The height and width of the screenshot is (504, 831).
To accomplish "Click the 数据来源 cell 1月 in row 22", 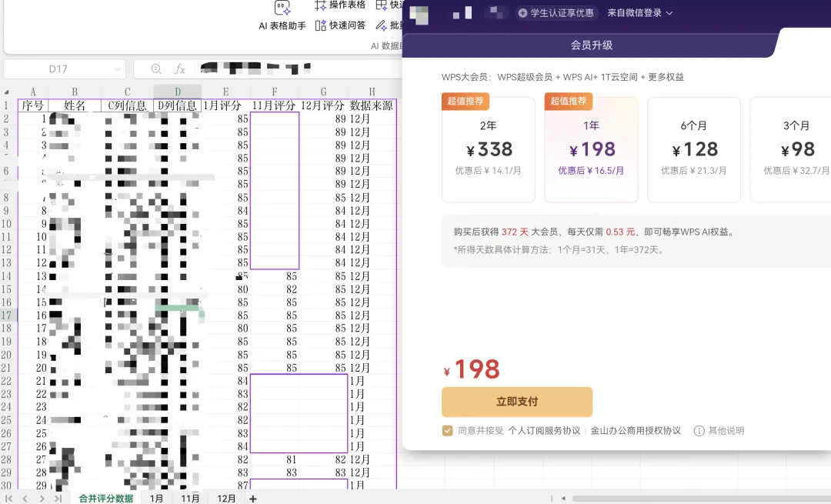I will click(x=372, y=381).
